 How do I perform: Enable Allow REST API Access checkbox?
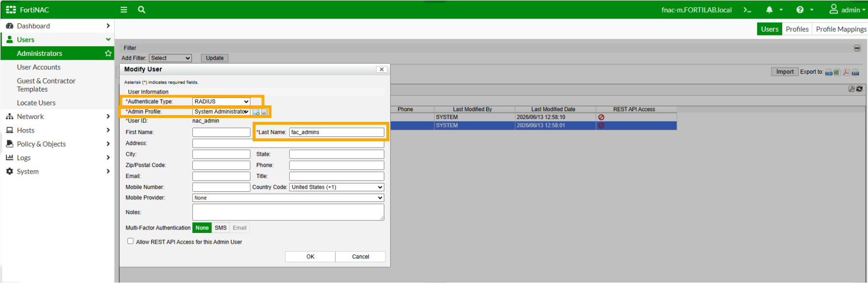pos(130,241)
